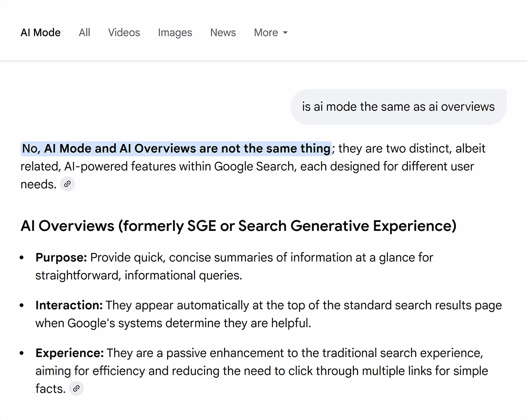Switch to the News tab
The width and height of the screenshot is (527, 420).
click(x=223, y=33)
